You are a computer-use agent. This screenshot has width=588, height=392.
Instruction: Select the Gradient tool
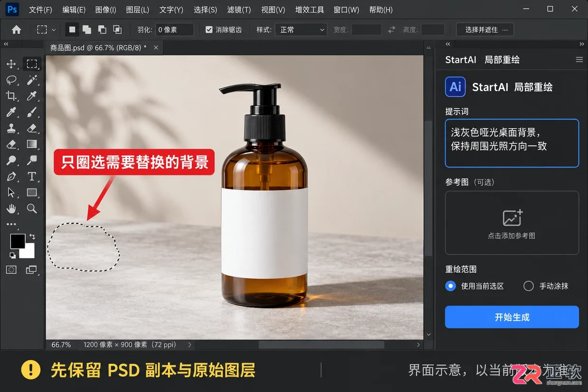point(32,144)
